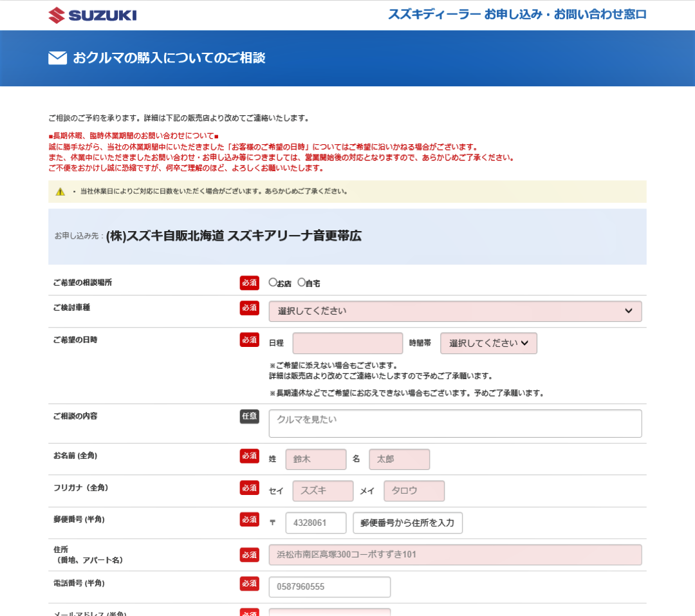Click the postal code input field

pos(316,523)
